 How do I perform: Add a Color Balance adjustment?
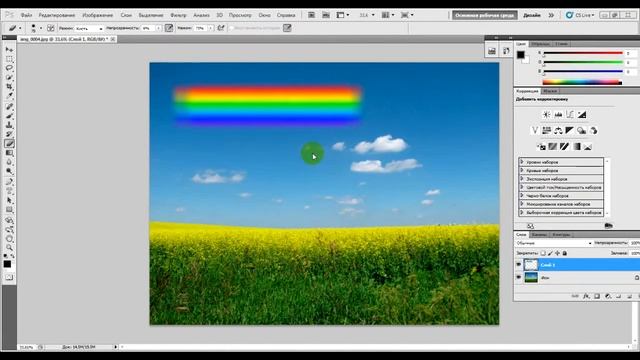(558, 131)
